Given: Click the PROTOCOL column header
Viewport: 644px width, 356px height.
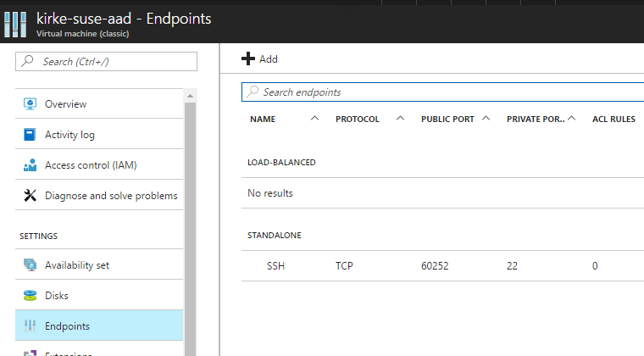Looking at the screenshot, I should pyautogui.click(x=358, y=119).
